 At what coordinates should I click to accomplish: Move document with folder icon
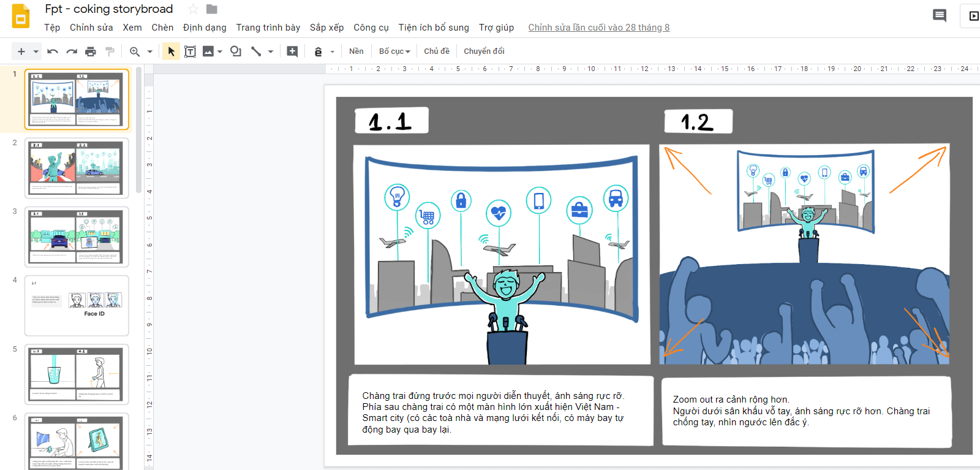click(x=212, y=9)
